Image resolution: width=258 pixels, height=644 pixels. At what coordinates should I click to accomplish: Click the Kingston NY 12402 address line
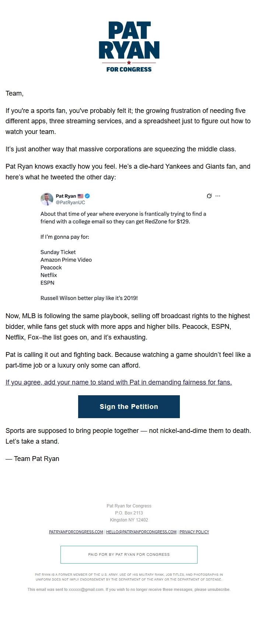129,520
